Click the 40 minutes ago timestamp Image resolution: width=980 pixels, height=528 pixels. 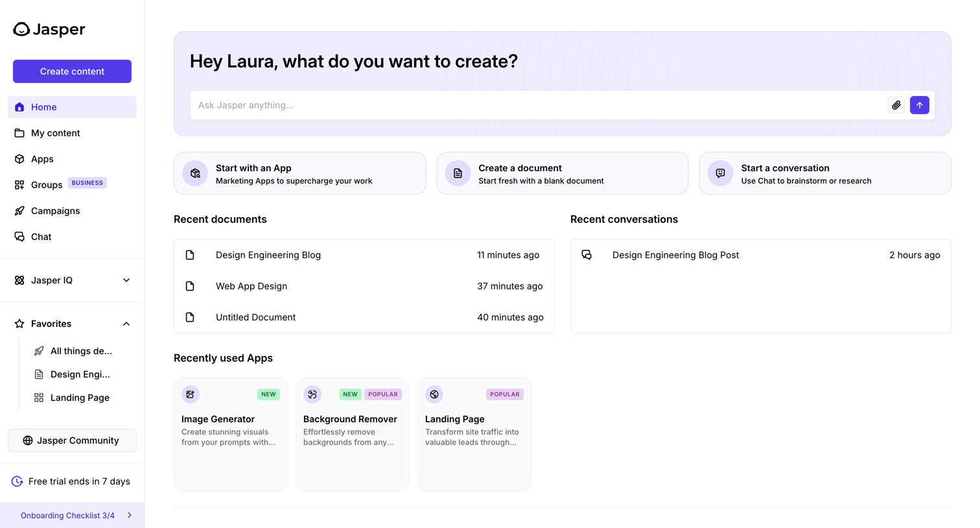pyautogui.click(x=511, y=317)
